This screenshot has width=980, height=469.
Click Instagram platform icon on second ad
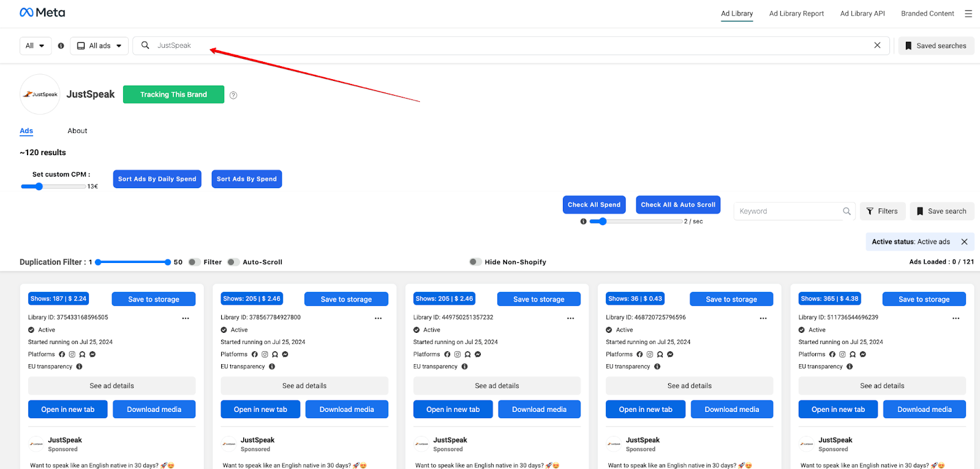[265, 354]
